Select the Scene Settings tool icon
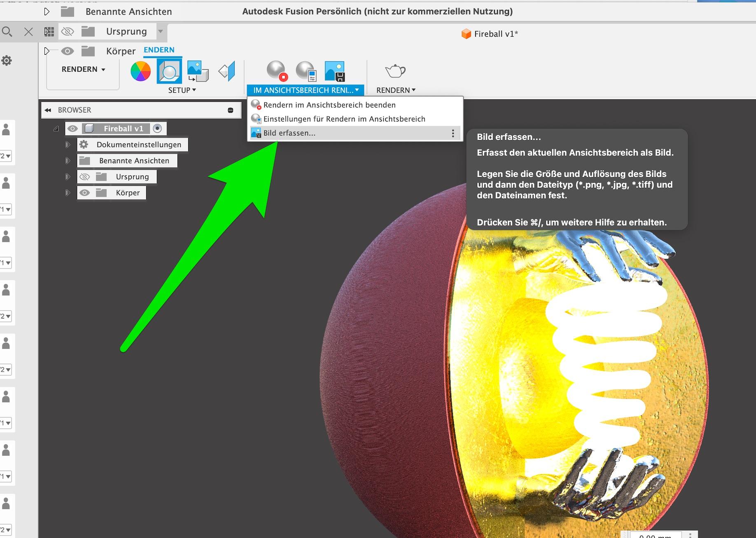This screenshot has width=756, height=538. [169, 71]
